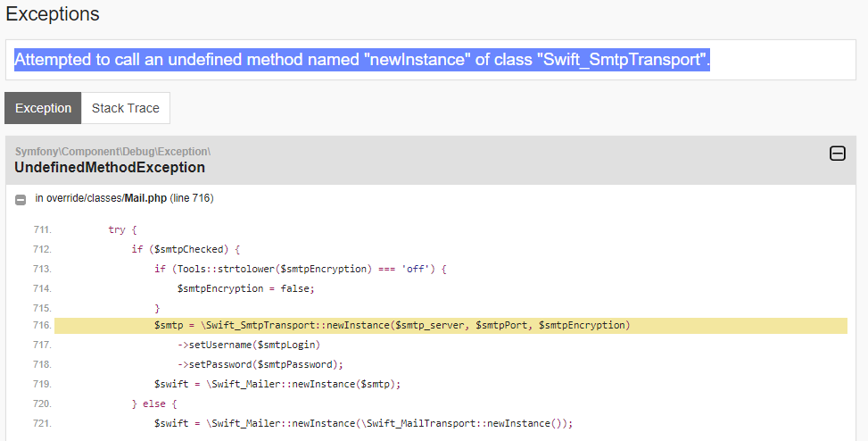Click line 714 setting $smtpEncryption false
868x441 pixels.
[x=246, y=288]
